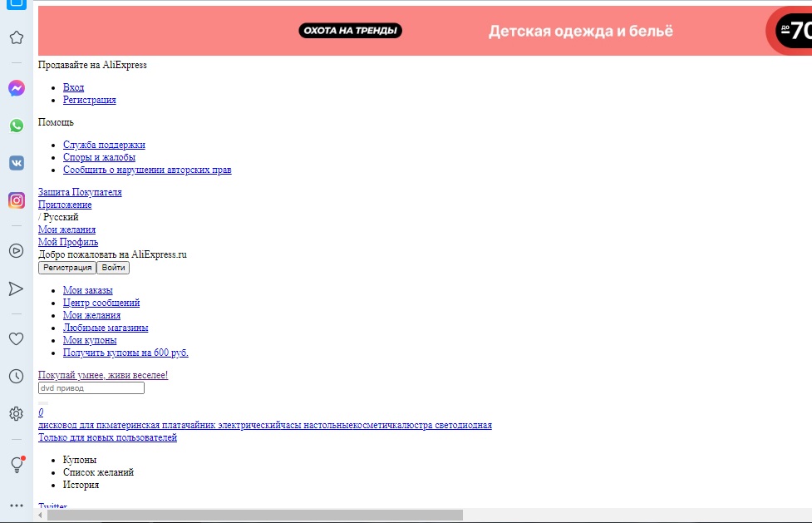Open Центр сообщений link

(x=101, y=303)
